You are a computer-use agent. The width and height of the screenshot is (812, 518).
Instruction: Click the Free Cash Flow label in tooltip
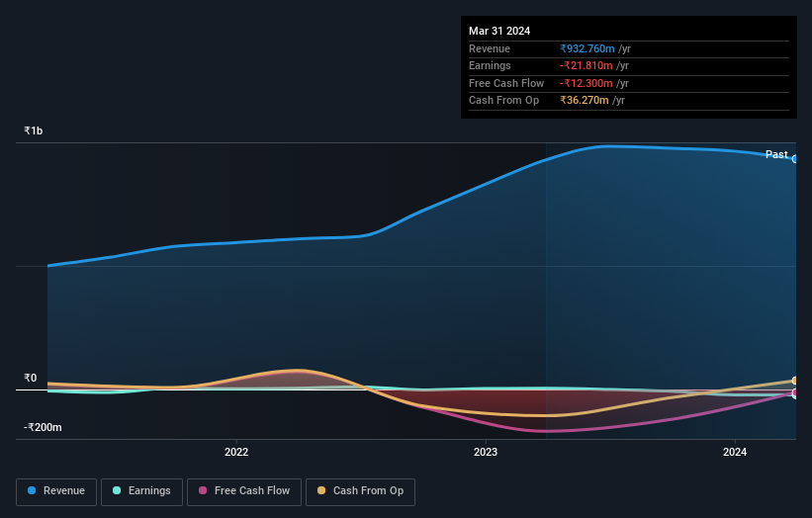[x=506, y=83]
